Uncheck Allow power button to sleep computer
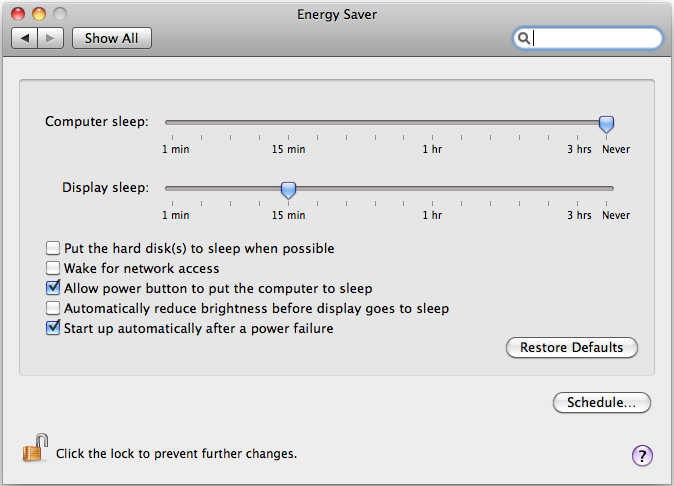Screen dimensions: 674x486 [53, 288]
